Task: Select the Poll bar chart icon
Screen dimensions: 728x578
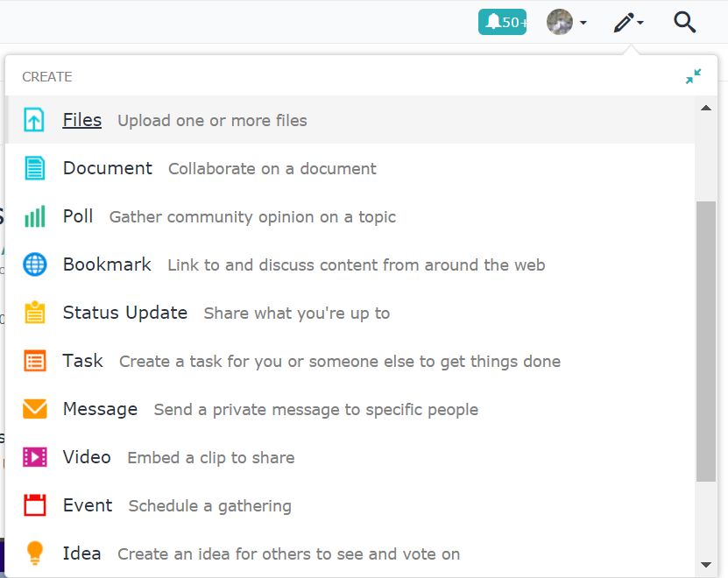Action: click(x=35, y=216)
